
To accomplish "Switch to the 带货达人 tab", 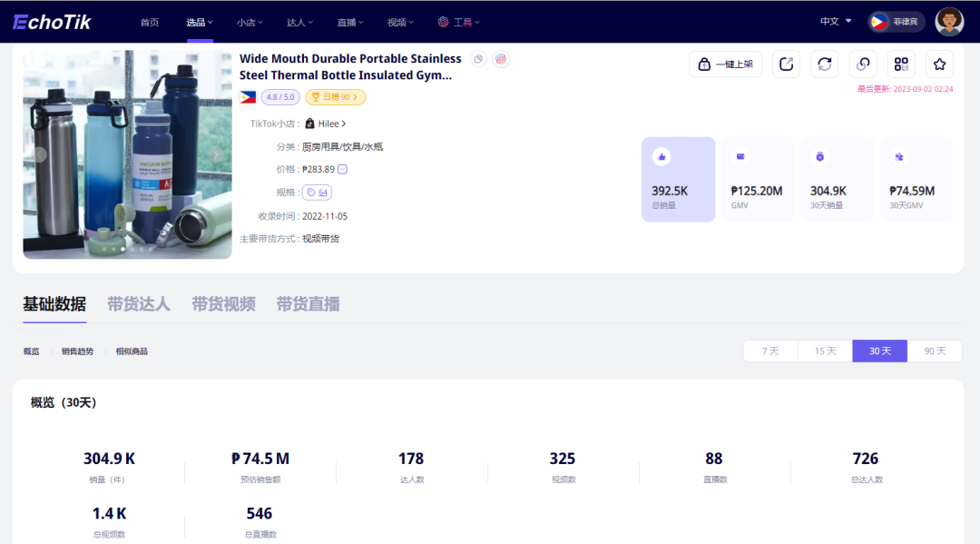I will coord(138,304).
